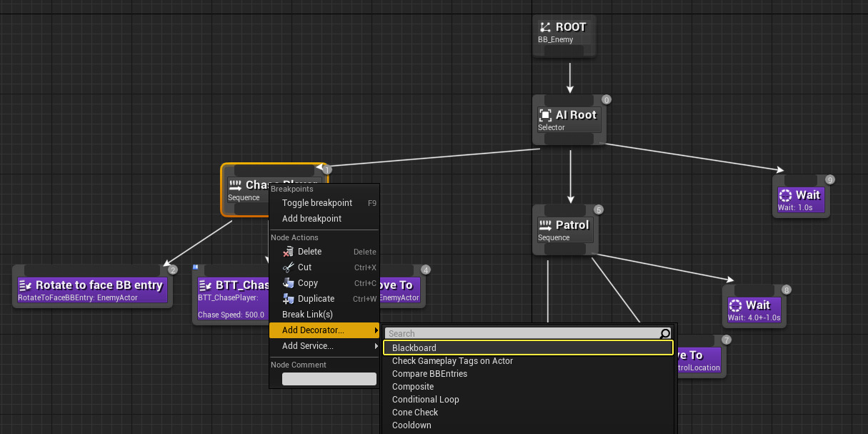This screenshot has height=434, width=868.
Task: Select the Cooldown decorator option
Action: pyautogui.click(x=411, y=425)
